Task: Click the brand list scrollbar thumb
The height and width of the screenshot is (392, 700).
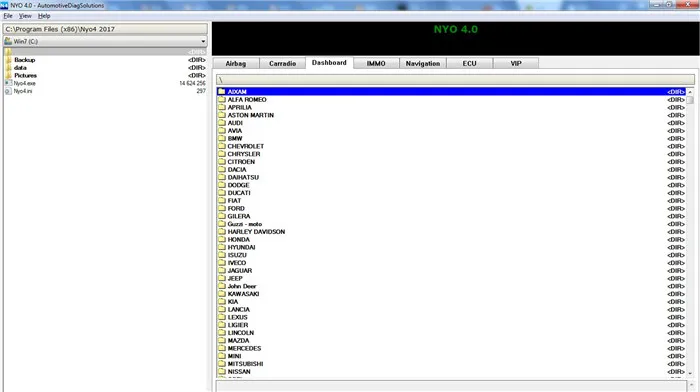Action: point(690,100)
